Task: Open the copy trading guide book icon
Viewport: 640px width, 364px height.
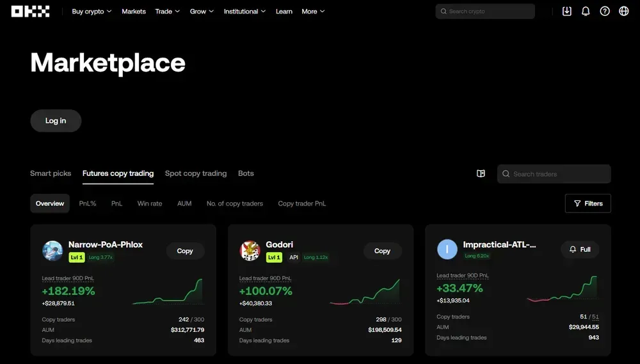Action: tap(481, 173)
